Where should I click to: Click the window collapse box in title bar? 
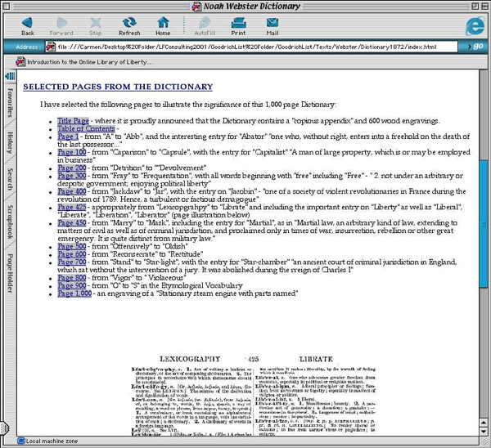[x=484, y=6]
